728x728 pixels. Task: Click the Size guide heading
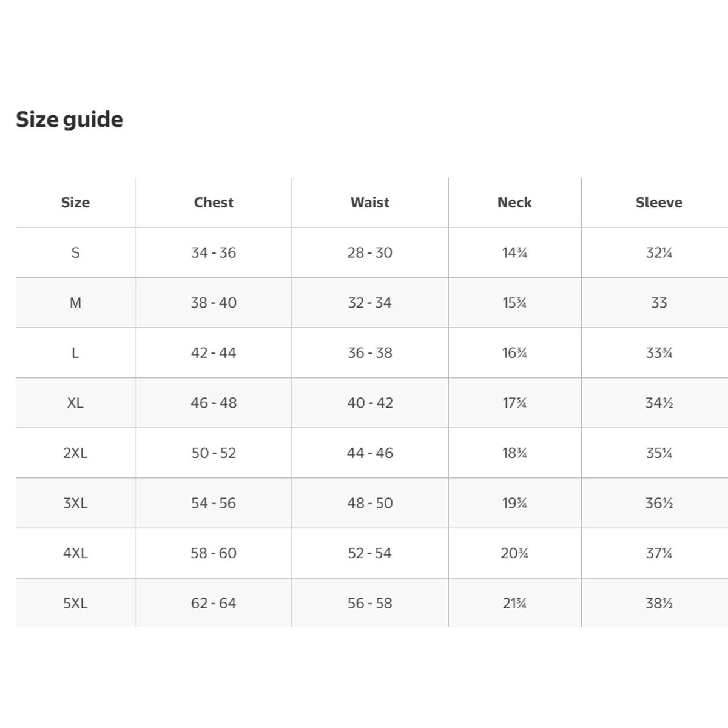69,120
